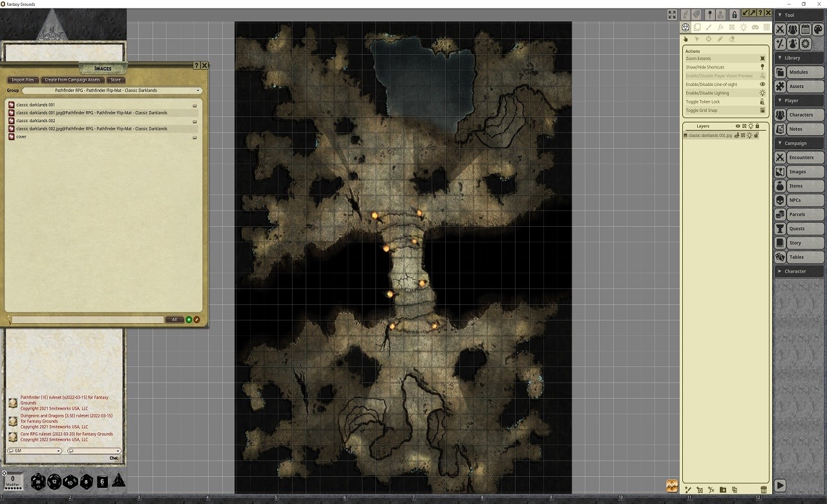Toggle Enable/Disable Line-of-sight action
The image size is (827, 504).
[726, 84]
